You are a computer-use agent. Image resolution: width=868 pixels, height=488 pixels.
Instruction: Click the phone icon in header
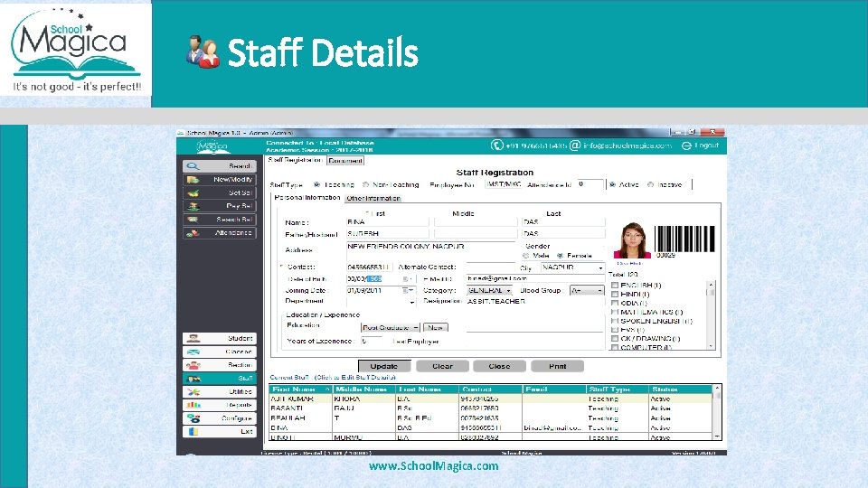(496, 145)
